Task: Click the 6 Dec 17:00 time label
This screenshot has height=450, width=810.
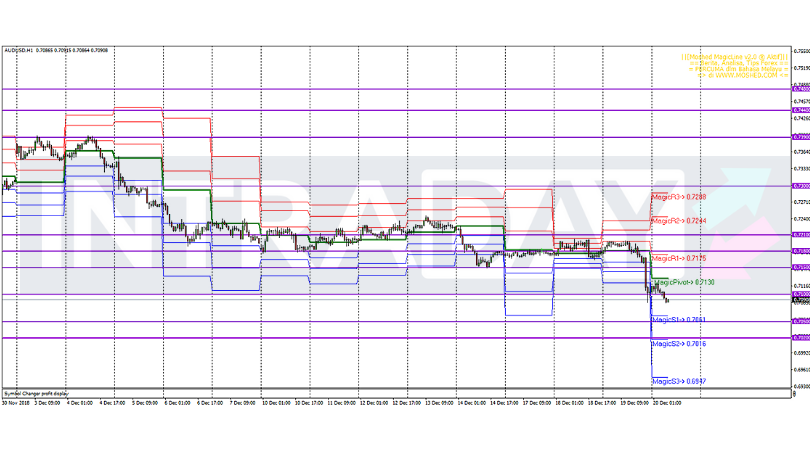Action: (210, 403)
